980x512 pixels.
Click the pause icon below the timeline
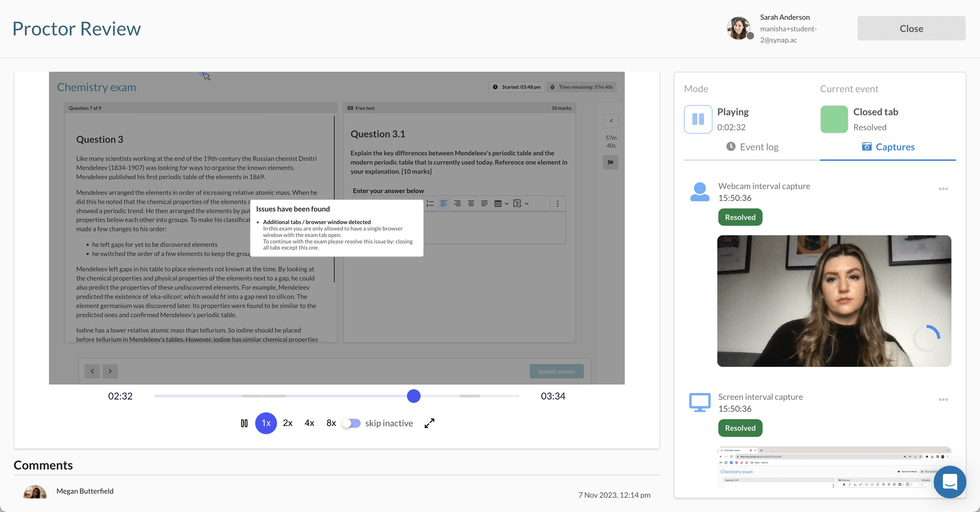click(244, 423)
